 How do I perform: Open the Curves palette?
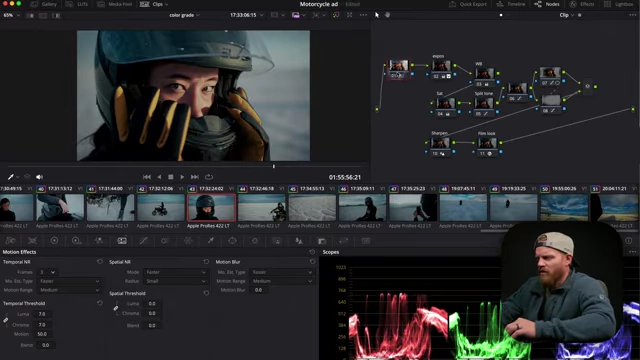coord(144,241)
